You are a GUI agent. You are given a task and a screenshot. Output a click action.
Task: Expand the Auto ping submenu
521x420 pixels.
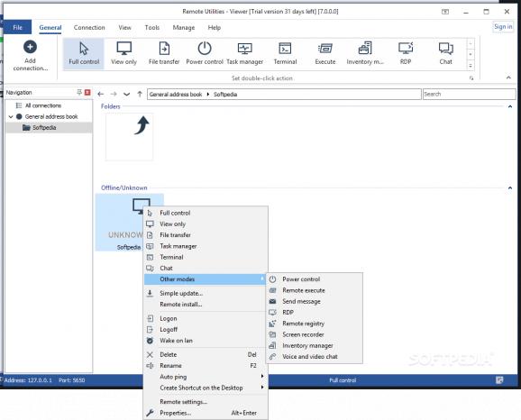(x=206, y=377)
